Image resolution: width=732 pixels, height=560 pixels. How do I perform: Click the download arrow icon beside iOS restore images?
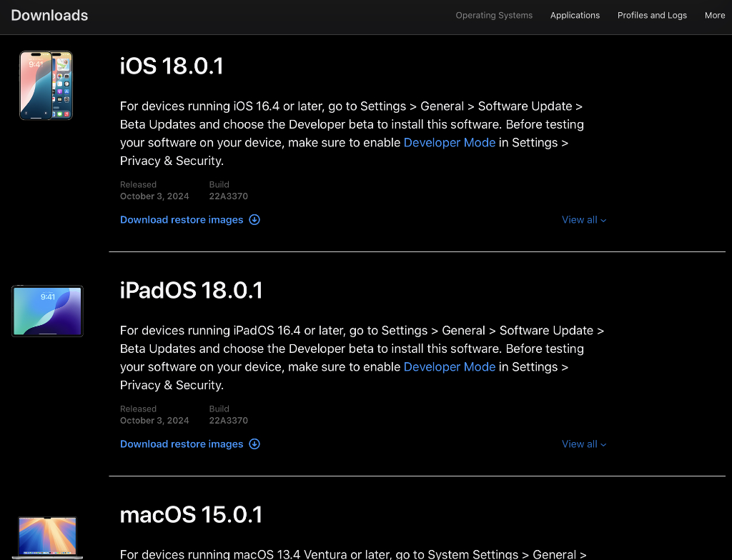254,220
